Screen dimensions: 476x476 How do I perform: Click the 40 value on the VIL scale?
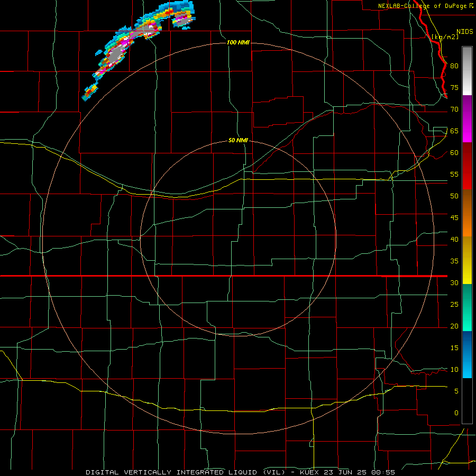tap(454, 239)
